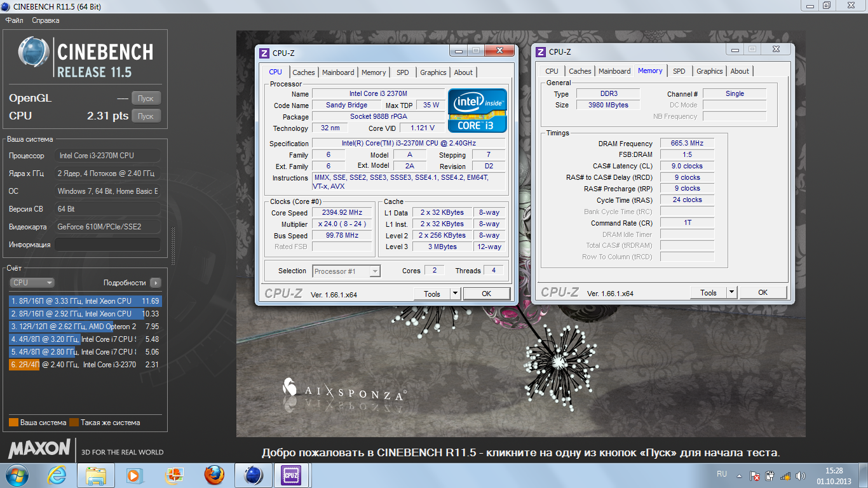
Task: Click Tools button in left CPU-Z window
Action: pyautogui.click(x=432, y=294)
